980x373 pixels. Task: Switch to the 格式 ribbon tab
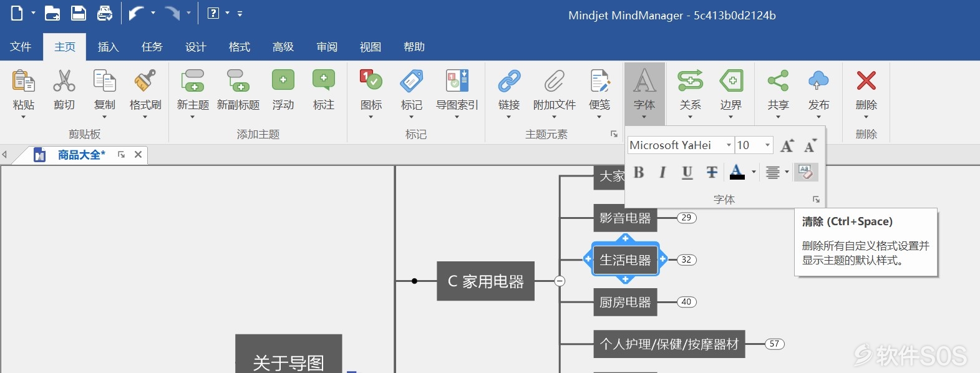239,47
